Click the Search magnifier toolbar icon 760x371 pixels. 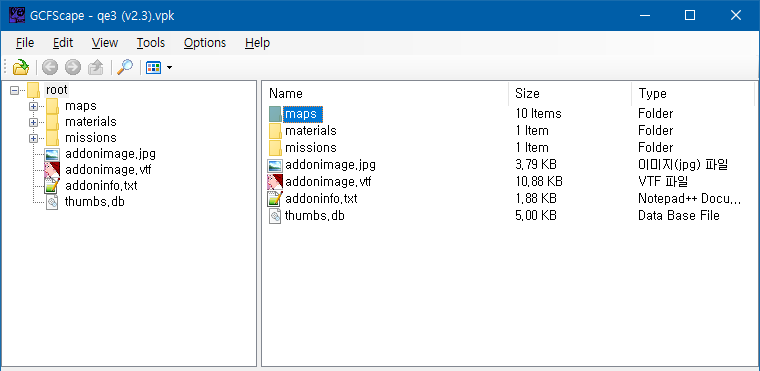click(125, 67)
